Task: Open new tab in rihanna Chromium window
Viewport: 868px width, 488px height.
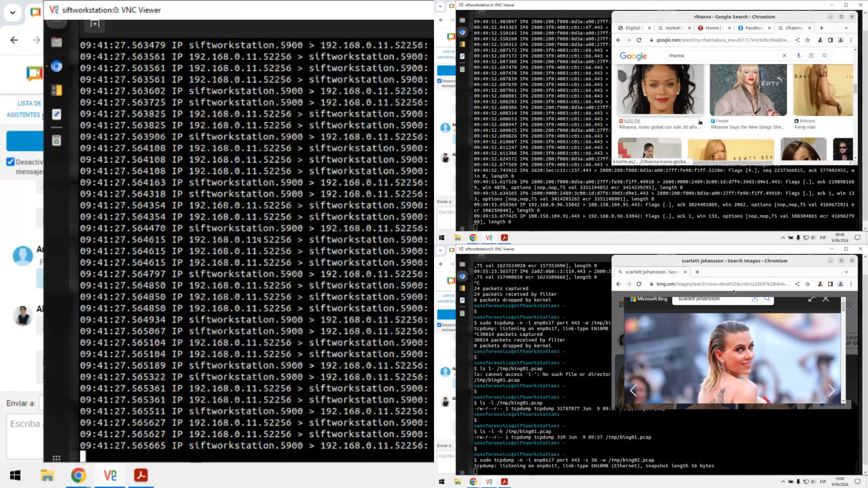Action: (x=821, y=28)
